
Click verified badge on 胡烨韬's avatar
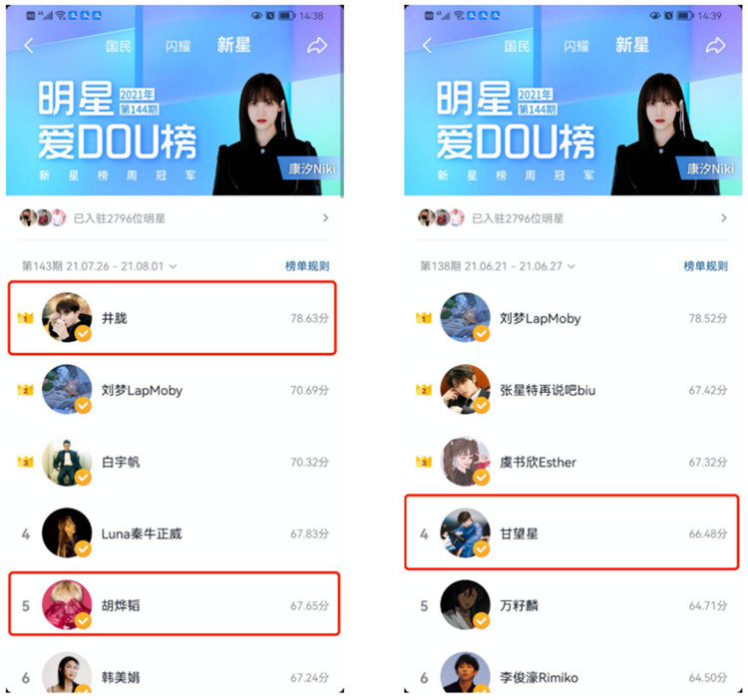coord(83,620)
